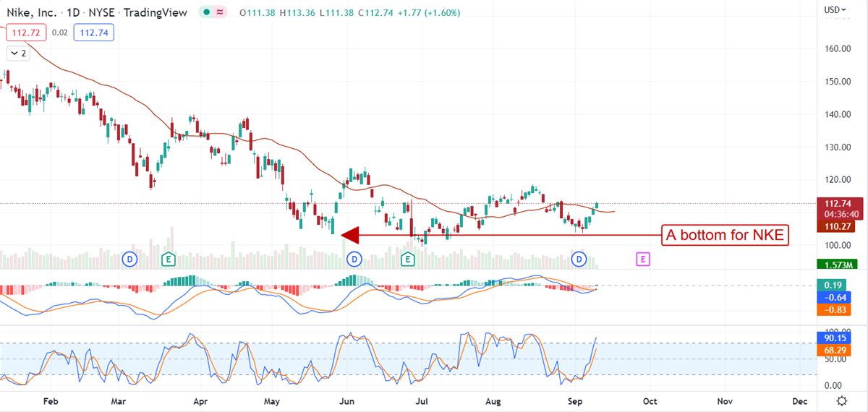868x412 pixels.
Task: Click the 1.573M volume label
Action: click(836, 264)
